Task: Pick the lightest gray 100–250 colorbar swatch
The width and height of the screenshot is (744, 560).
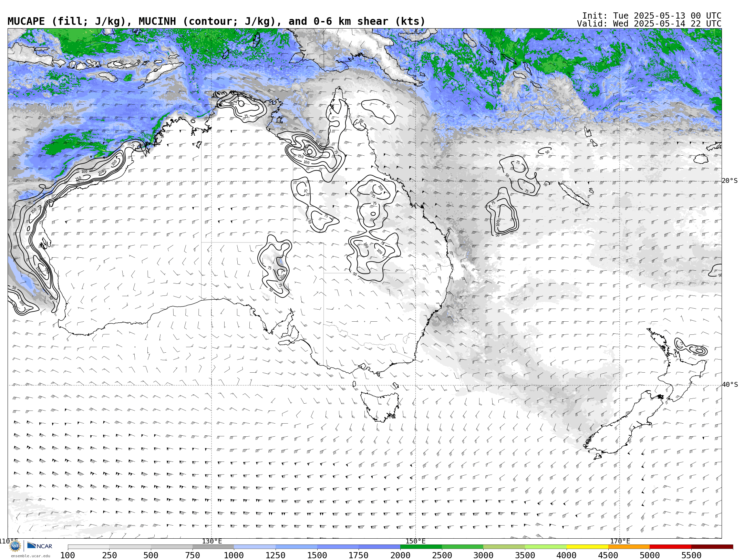Action: coord(89,547)
